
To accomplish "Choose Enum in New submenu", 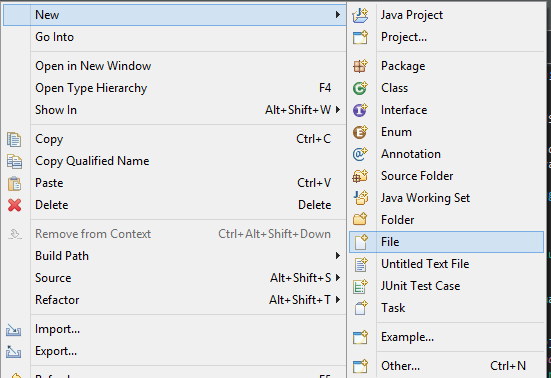I will tap(446, 132).
